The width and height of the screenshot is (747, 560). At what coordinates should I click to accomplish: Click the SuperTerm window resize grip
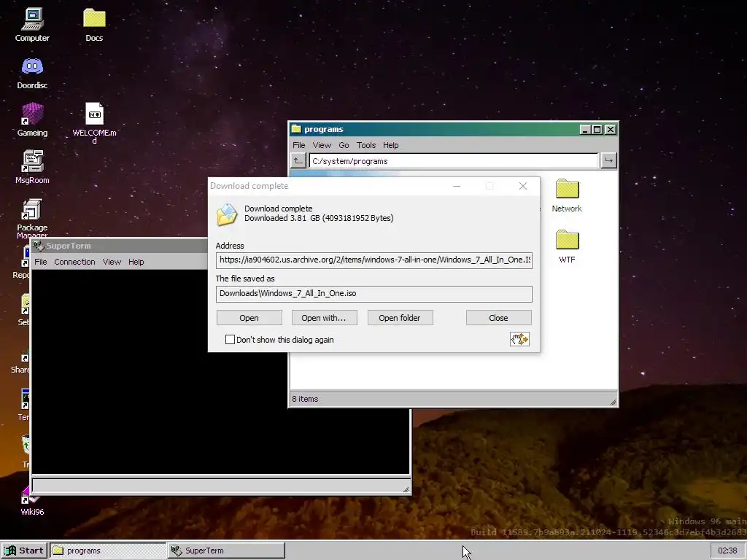(x=406, y=489)
